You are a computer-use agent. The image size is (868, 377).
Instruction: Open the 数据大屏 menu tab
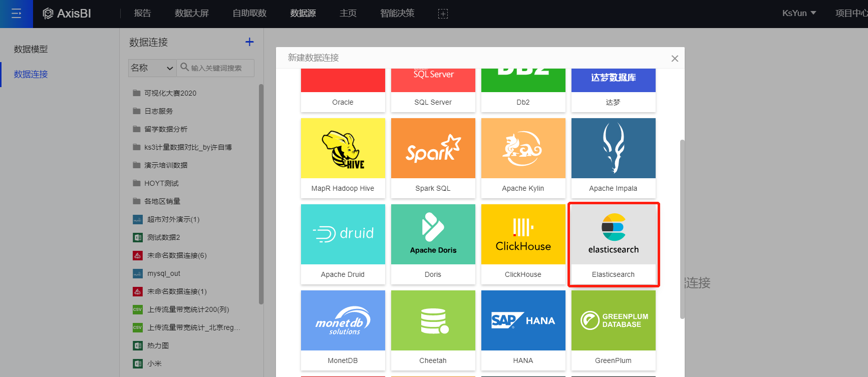point(191,14)
